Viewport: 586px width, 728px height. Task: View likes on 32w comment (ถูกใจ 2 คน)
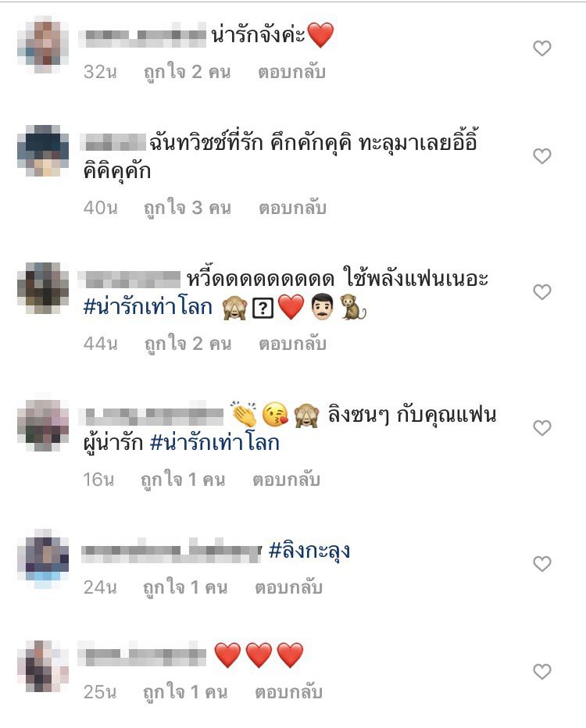click(x=188, y=73)
